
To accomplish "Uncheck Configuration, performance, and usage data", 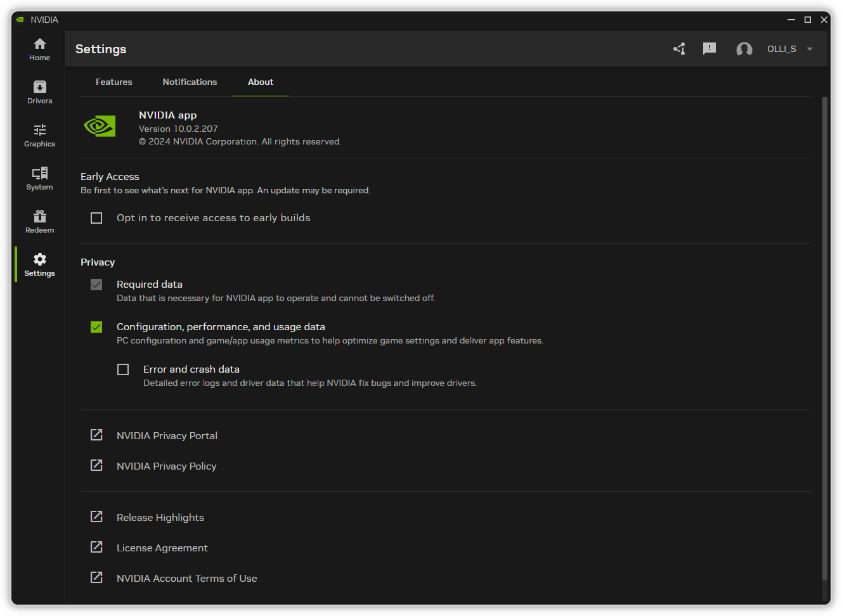I will coord(96,327).
